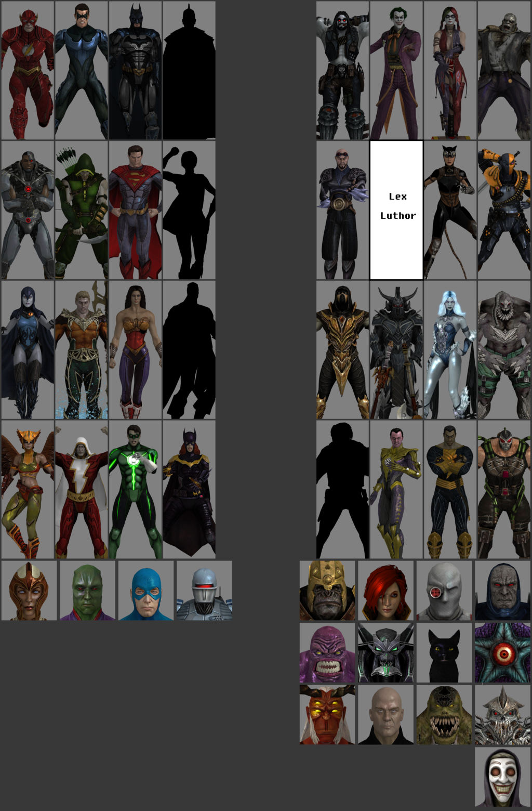The image size is (532, 811).
Task: Choose the white-masked head with red eye target
Action: point(444,591)
